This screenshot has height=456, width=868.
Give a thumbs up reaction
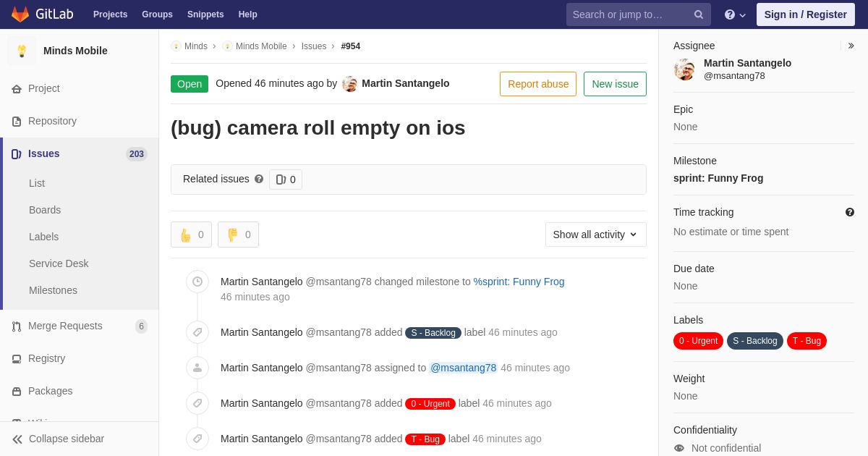tap(191, 235)
